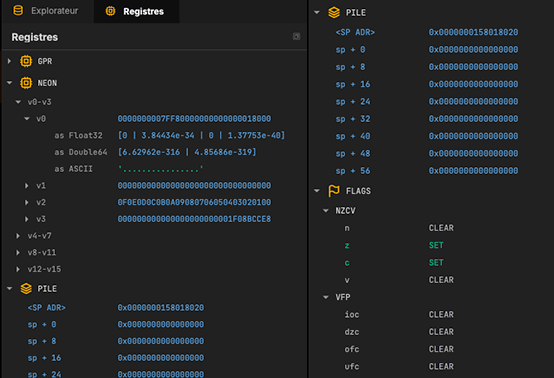Click the 'z' flag name in NZCV
The height and width of the screenshot is (378, 554).
[x=347, y=246]
